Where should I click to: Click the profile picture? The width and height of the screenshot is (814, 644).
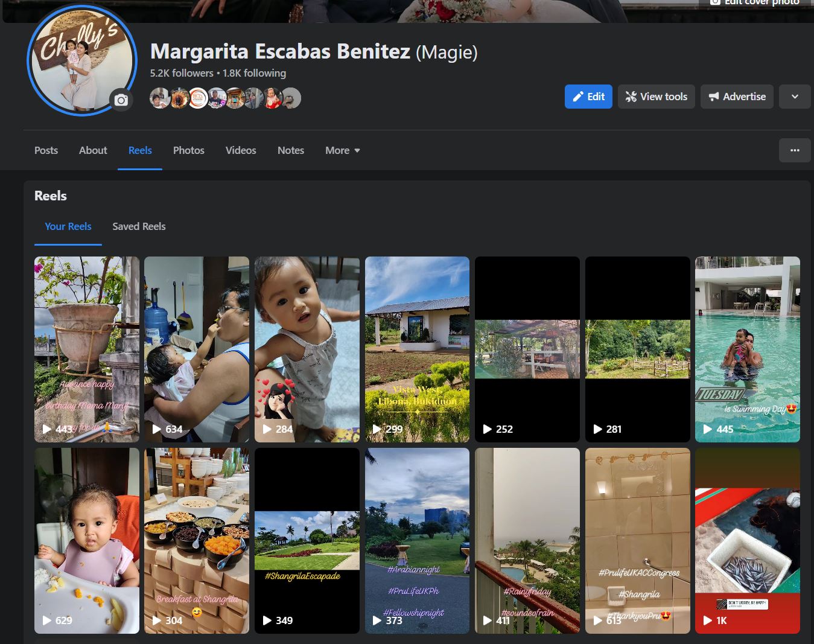pos(82,60)
